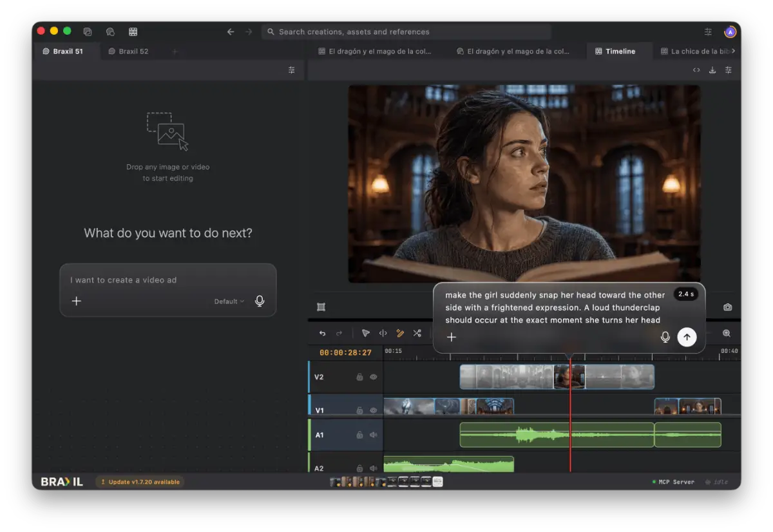Click the V2 track label
This screenshot has width=773, height=532.
[x=319, y=377]
